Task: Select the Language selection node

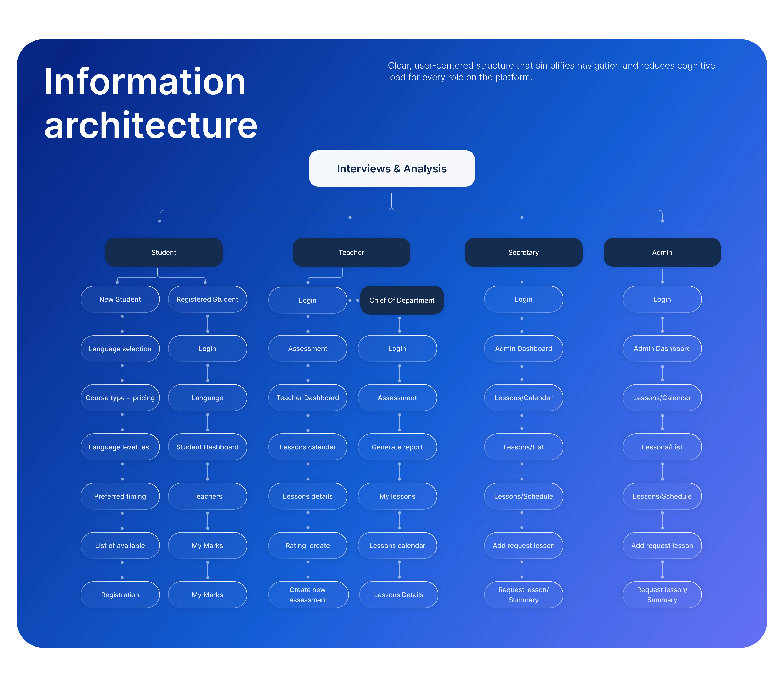Action: pos(120,349)
